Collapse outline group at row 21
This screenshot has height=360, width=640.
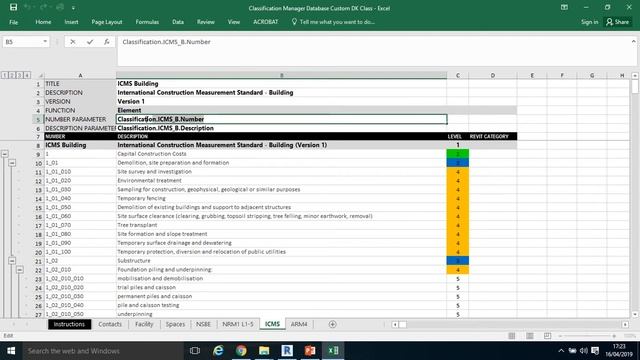click(x=12, y=261)
